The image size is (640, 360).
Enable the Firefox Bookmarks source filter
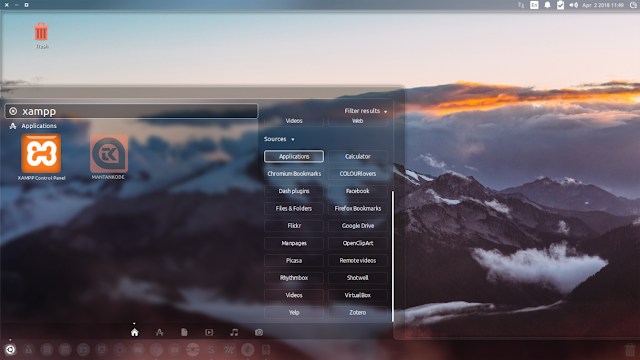coord(358,208)
